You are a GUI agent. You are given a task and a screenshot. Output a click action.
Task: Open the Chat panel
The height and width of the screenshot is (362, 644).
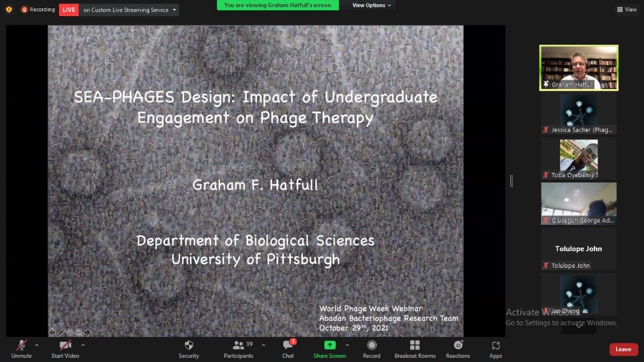click(x=288, y=349)
